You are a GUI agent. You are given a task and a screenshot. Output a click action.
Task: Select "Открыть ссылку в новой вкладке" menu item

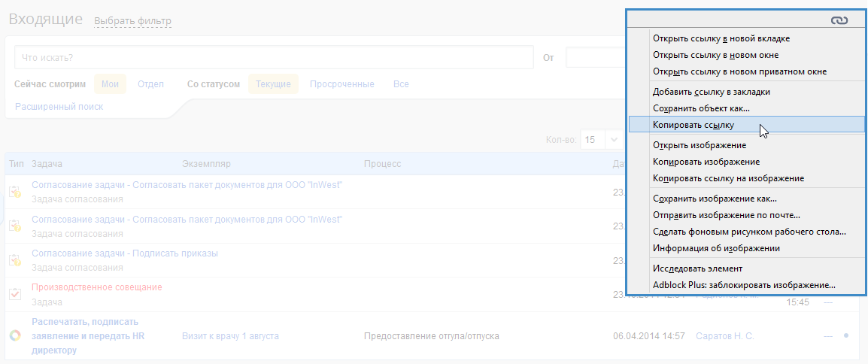tap(721, 38)
